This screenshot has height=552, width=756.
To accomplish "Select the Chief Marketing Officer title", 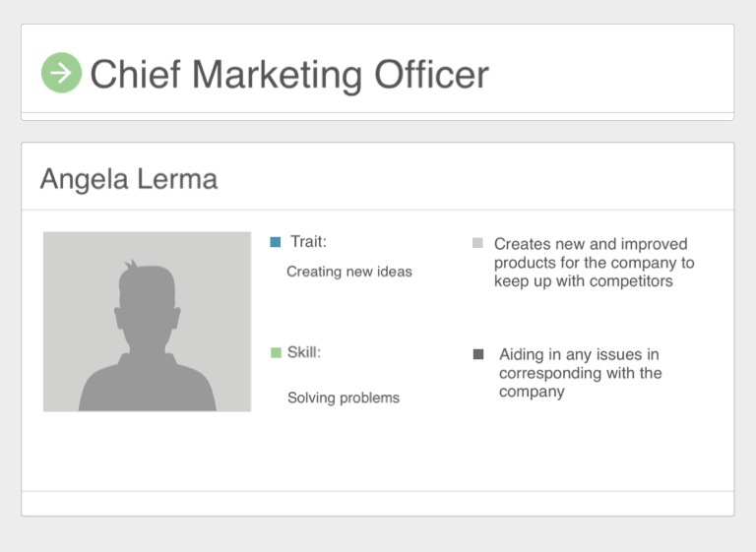I will (289, 75).
